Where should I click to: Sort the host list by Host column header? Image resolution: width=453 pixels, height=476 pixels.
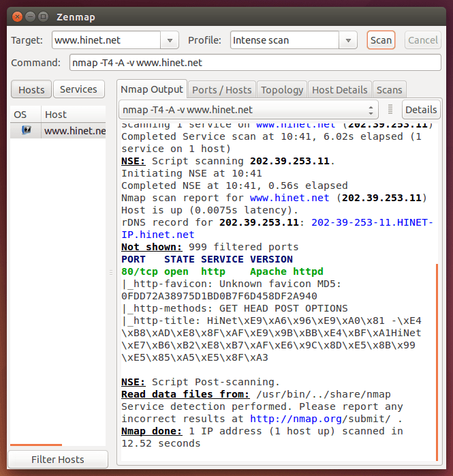tap(74, 114)
